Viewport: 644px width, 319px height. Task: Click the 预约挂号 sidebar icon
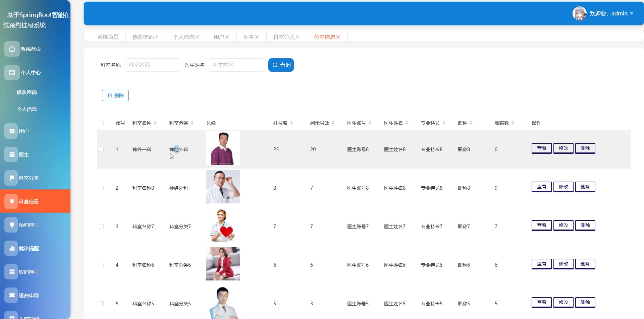click(x=12, y=225)
